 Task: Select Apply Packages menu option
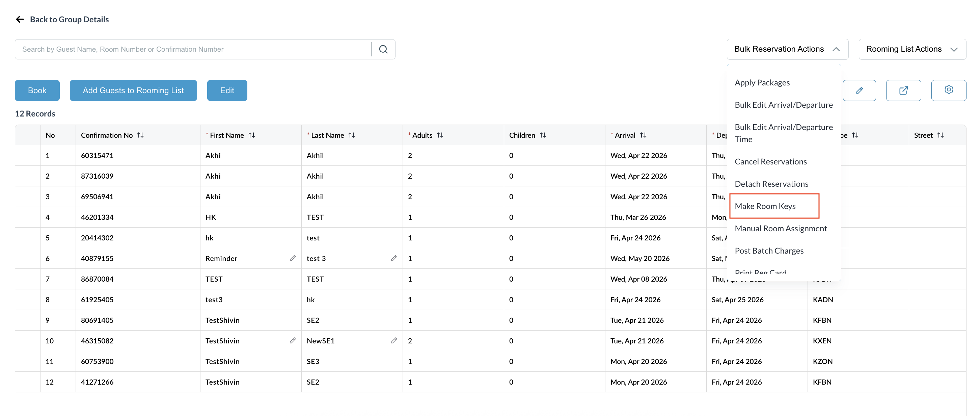coord(762,83)
